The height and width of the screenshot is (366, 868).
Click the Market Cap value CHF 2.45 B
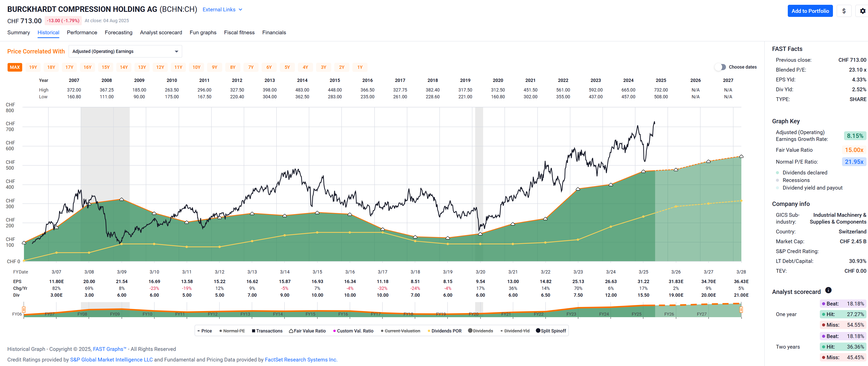click(x=853, y=241)
